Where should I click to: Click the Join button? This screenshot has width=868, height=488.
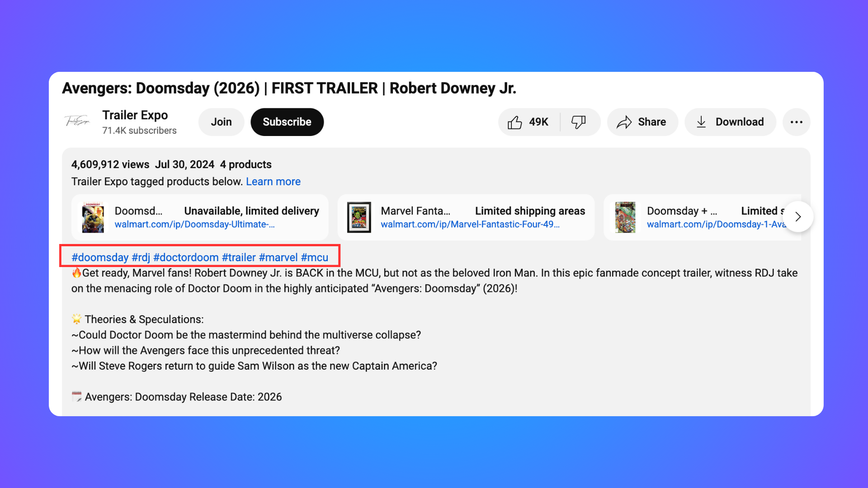pyautogui.click(x=221, y=122)
